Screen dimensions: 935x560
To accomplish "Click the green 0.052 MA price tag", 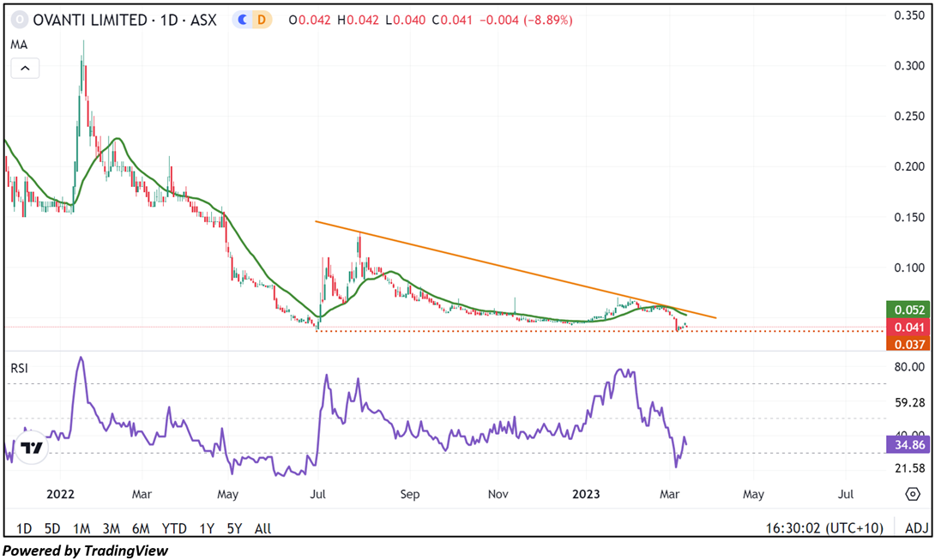I will (909, 310).
